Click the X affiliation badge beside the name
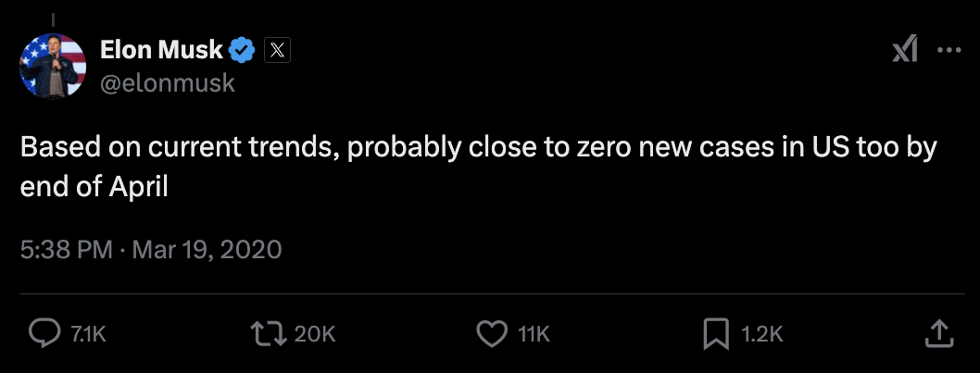This screenshot has height=373, width=980. (x=277, y=50)
